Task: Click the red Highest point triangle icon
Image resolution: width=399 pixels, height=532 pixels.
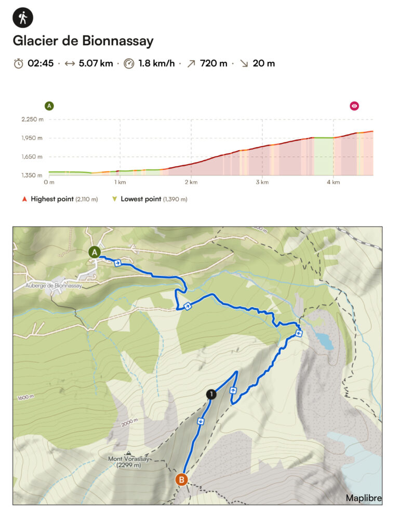Action: coord(24,199)
